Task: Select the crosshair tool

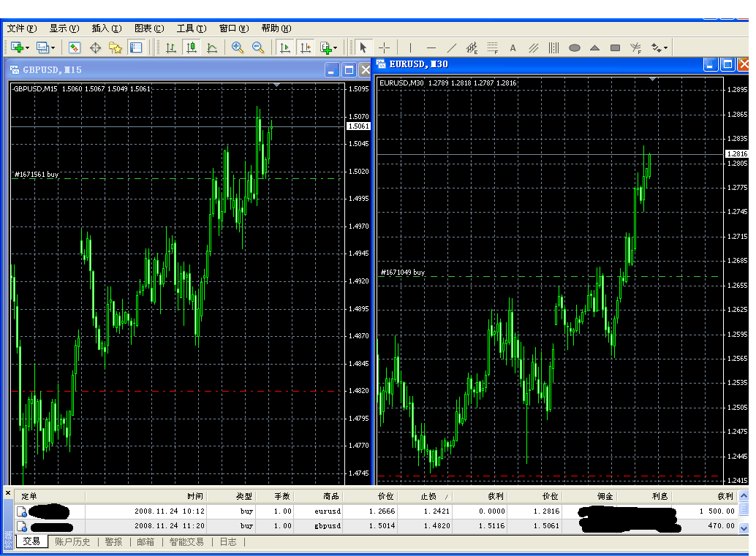Action: tap(385, 47)
